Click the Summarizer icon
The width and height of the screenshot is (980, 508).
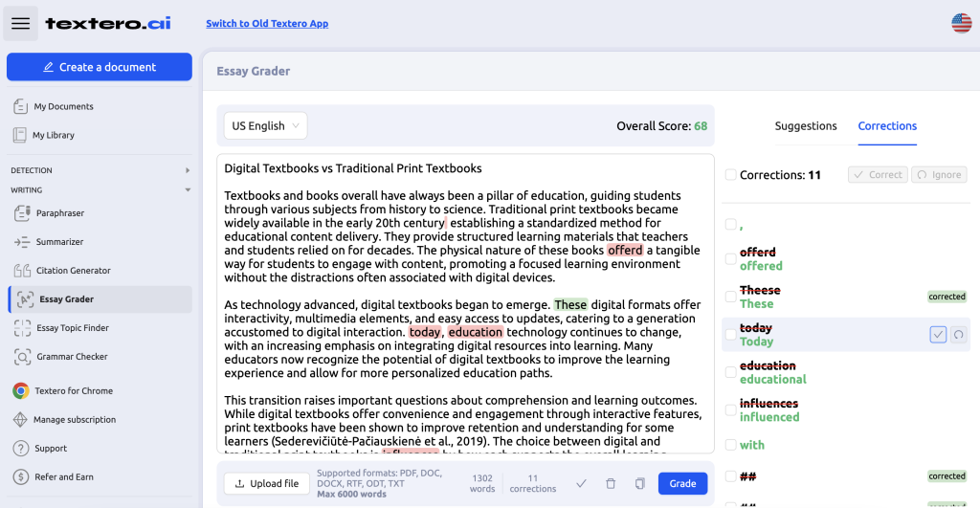click(22, 242)
